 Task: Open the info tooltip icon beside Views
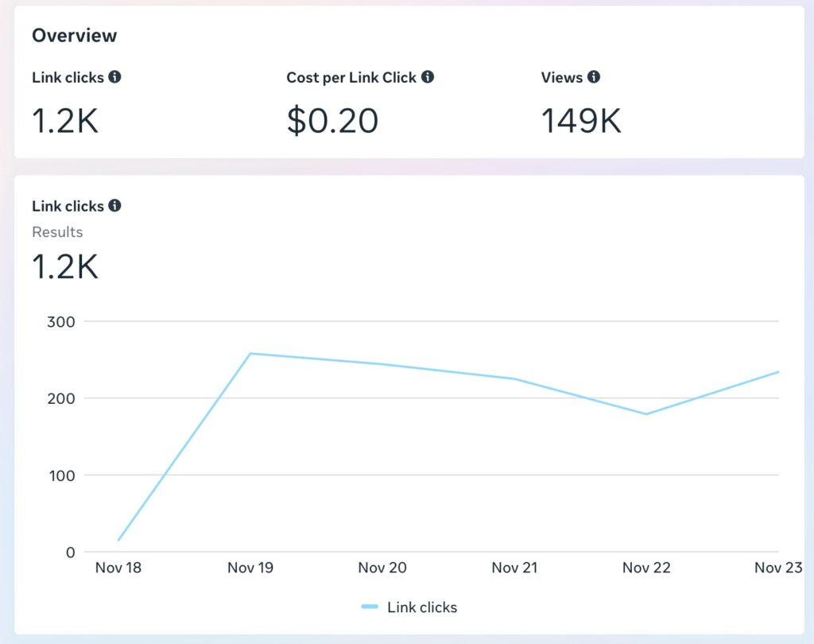[594, 77]
